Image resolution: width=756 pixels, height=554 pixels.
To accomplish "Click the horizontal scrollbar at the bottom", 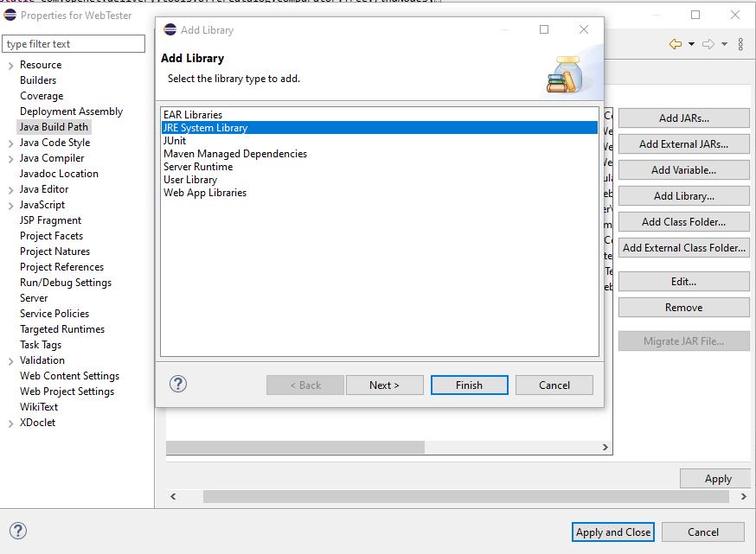I will click(471, 497).
